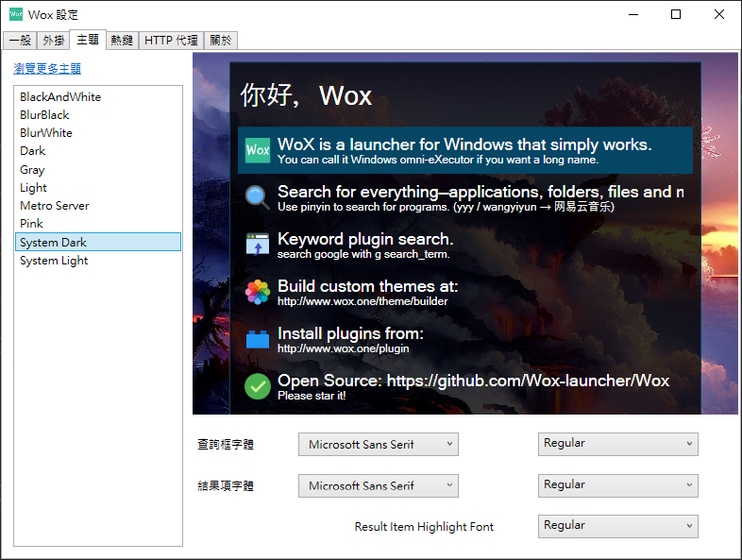Click the 'Open Source' github result row
Viewport: 742px width, 560px height.
465,386
